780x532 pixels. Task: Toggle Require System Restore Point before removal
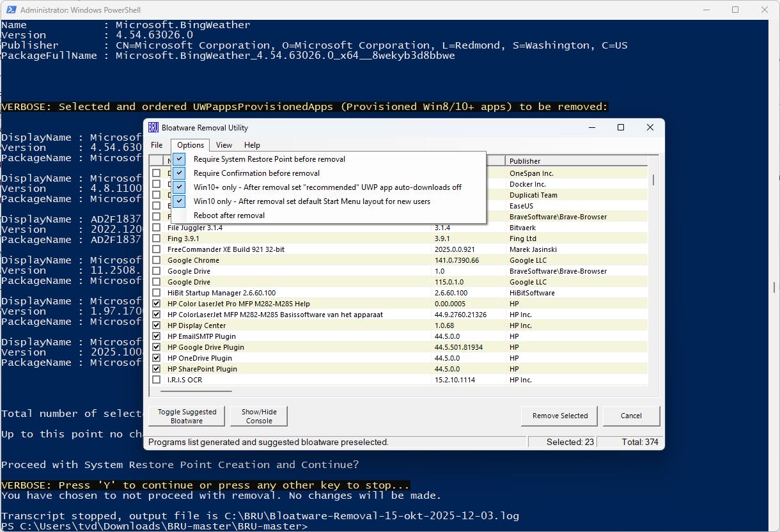pos(329,159)
